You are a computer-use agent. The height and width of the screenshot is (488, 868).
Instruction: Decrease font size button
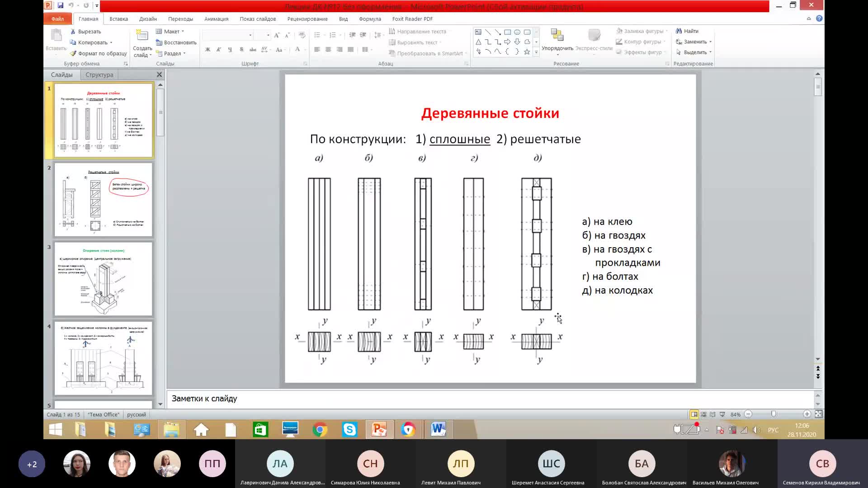tap(288, 35)
